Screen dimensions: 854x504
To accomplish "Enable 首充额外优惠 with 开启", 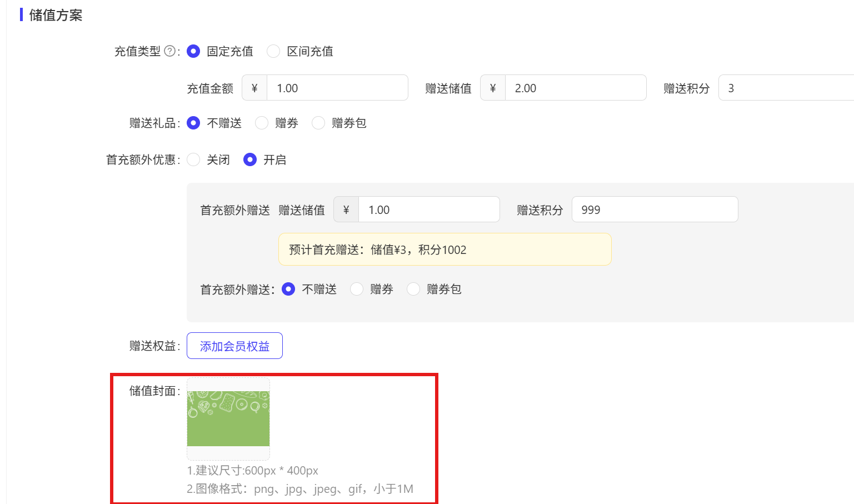I will [x=250, y=159].
